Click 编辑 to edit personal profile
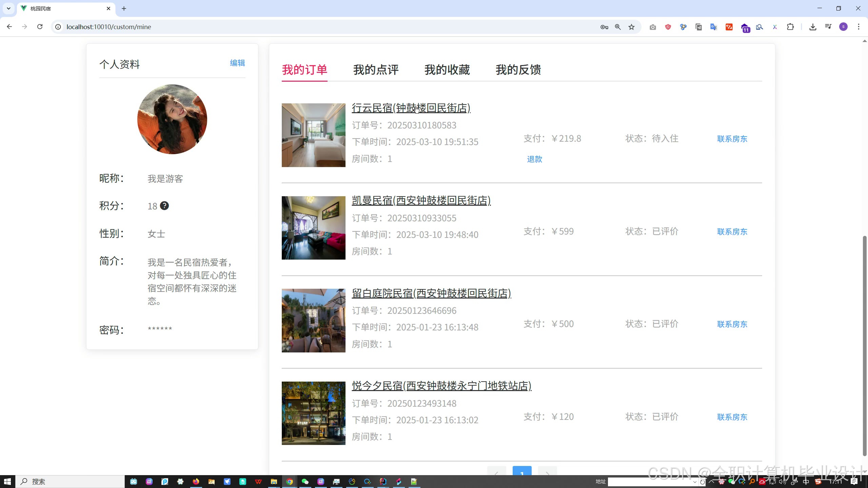The height and width of the screenshot is (488, 868). 237,63
